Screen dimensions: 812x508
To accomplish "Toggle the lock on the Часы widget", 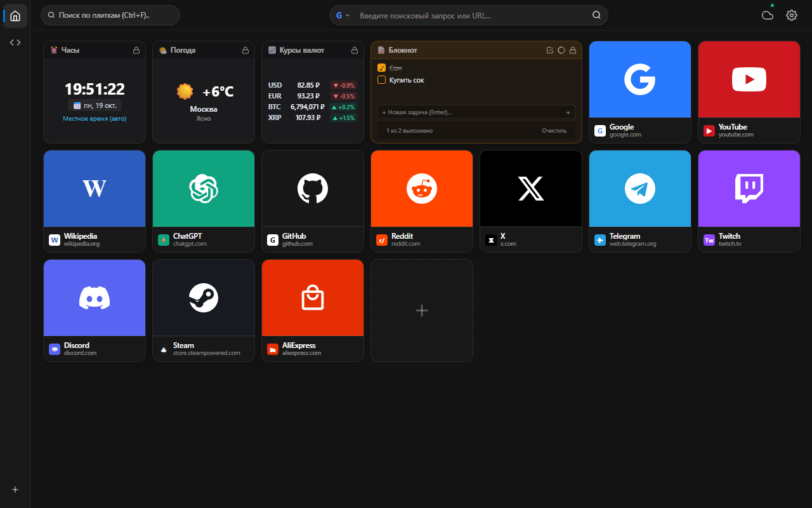I will [136, 50].
